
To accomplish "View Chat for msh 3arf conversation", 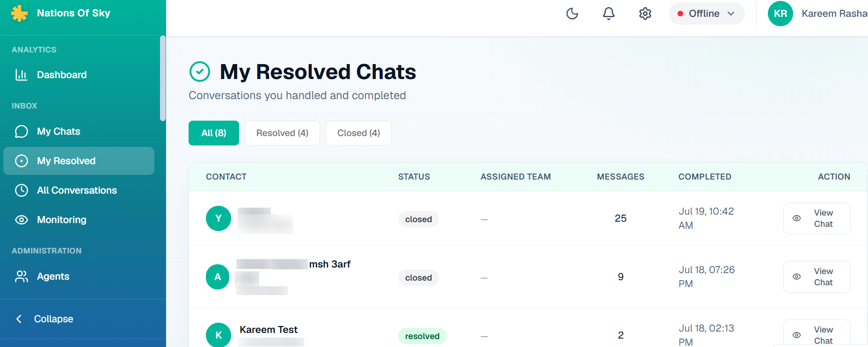I will pyautogui.click(x=817, y=277).
